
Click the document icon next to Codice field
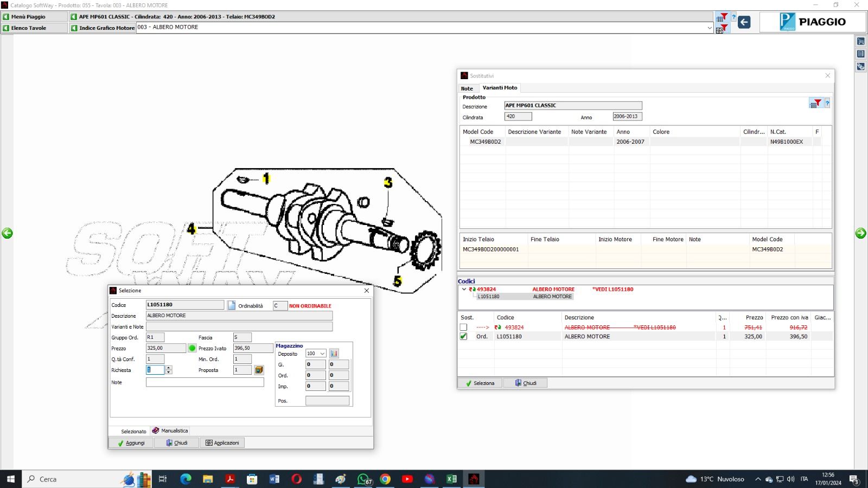[x=232, y=305]
